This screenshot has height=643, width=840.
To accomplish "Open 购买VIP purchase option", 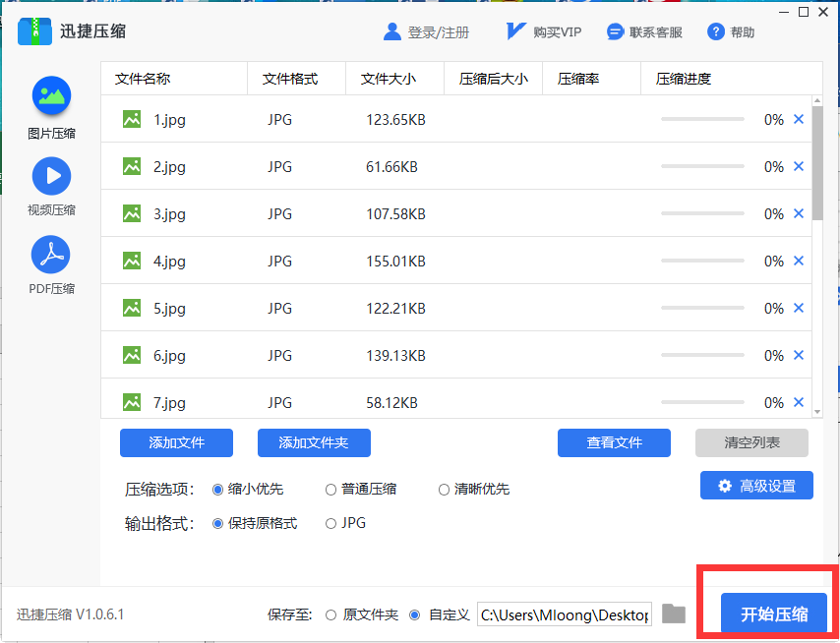I will (544, 32).
